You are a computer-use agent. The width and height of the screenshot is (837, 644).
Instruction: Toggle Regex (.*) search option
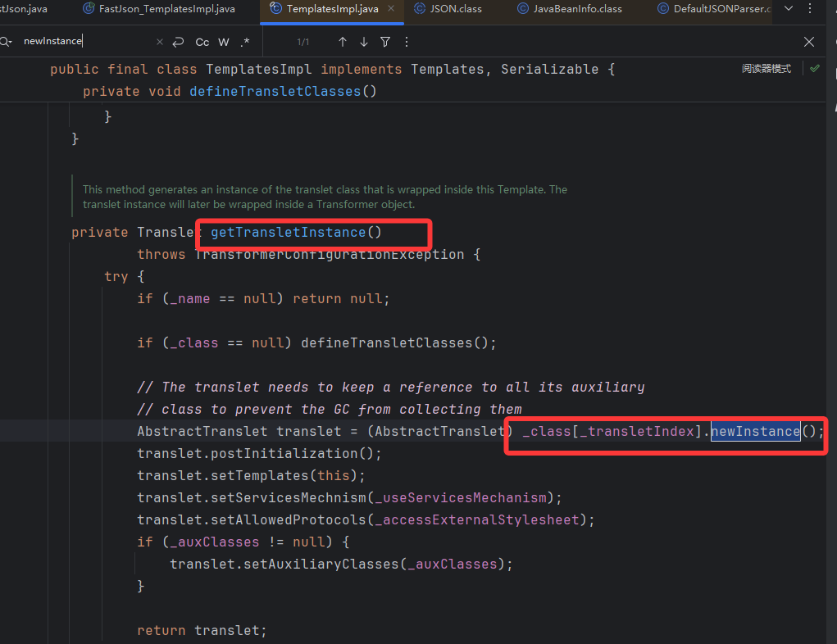[x=245, y=42]
